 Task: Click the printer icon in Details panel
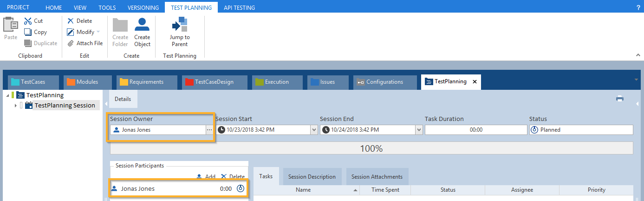(x=620, y=99)
